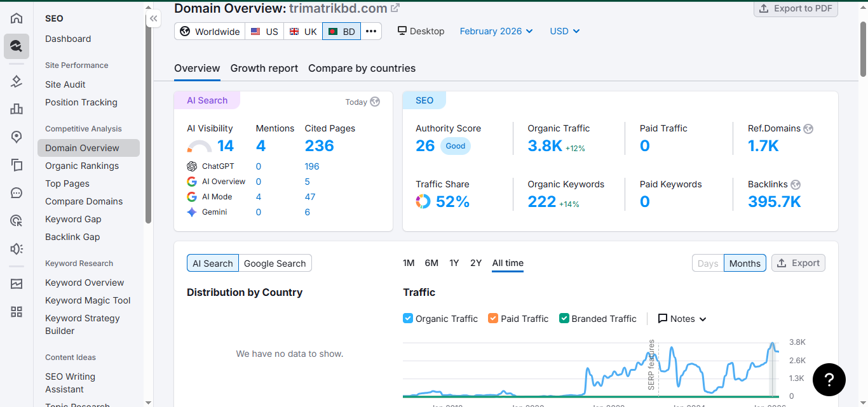The height and width of the screenshot is (407, 868).
Task: Click the Backlinks value 395.7K
Action: (x=775, y=202)
